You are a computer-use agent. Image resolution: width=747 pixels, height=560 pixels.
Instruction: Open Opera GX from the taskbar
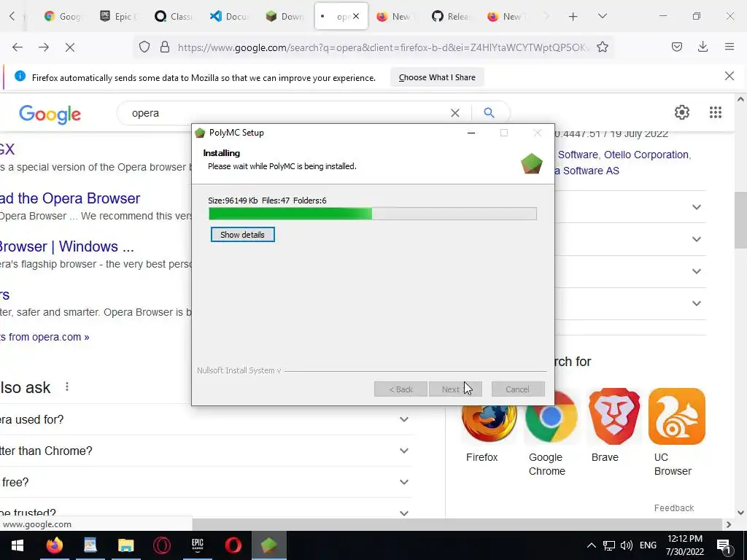coord(161,545)
